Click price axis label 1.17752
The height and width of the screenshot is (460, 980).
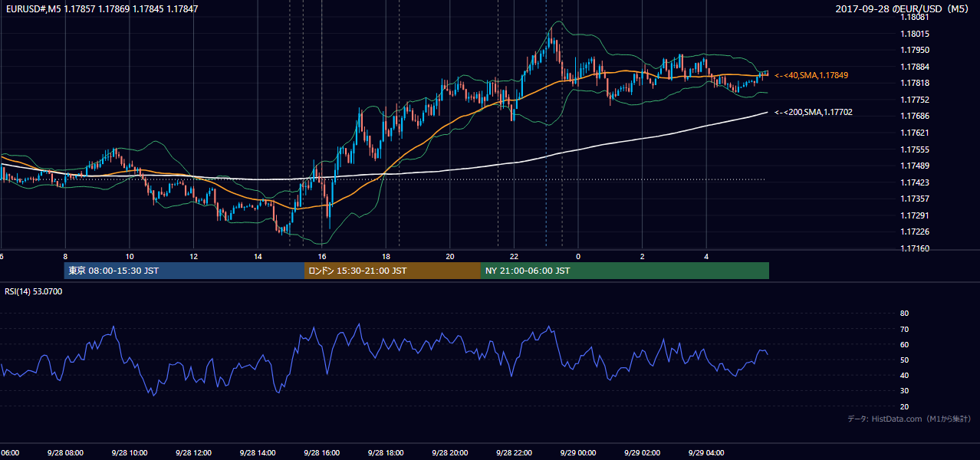pos(914,100)
